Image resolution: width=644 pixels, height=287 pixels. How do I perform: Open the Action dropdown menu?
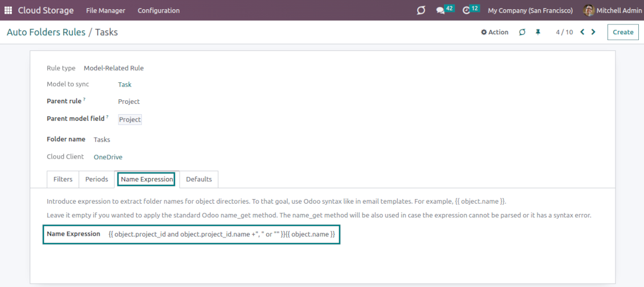[x=495, y=32]
